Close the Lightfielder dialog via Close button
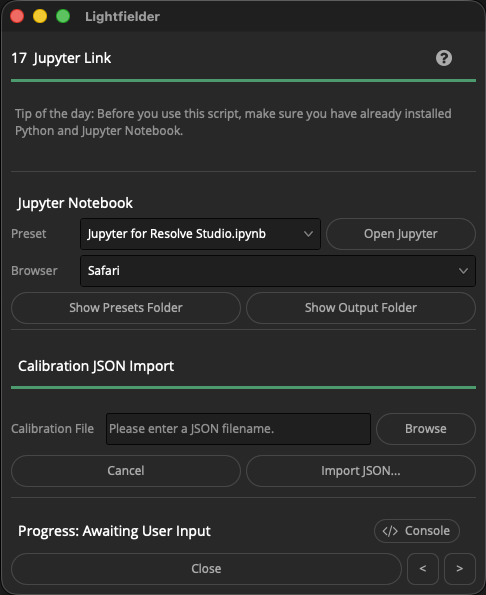The width and height of the screenshot is (486, 595). pyautogui.click(x=206, y=568)
